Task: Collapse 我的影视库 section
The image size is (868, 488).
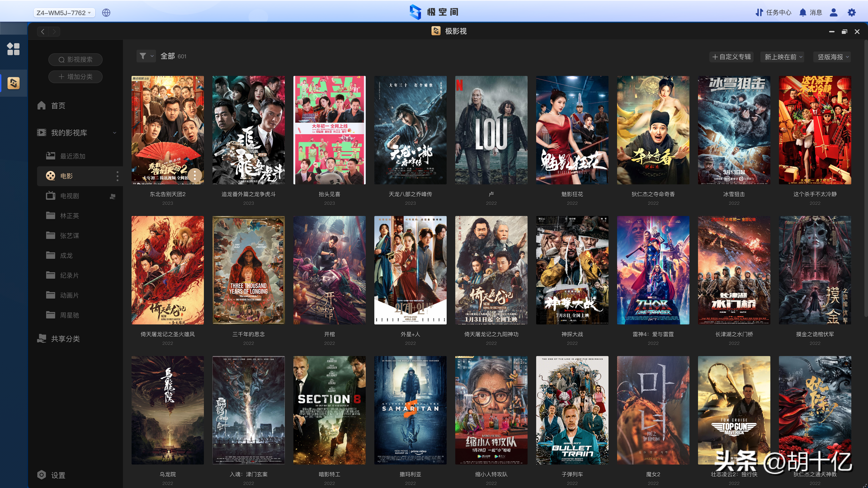Action: 115,133
